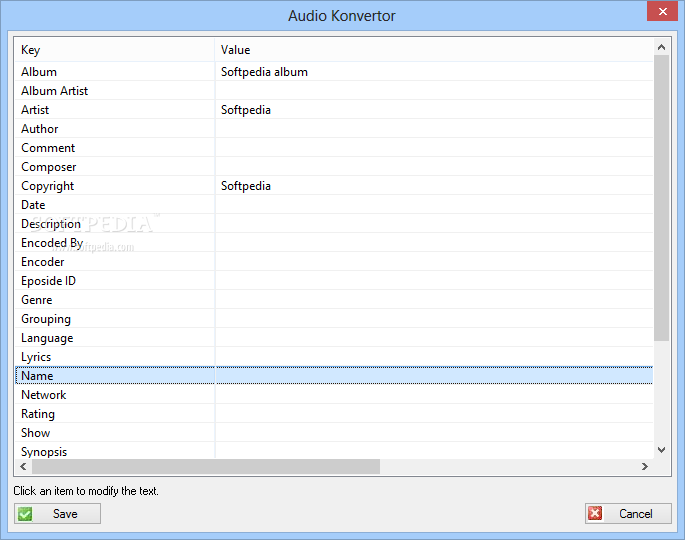The height and width of the screenshot is (540, 685).
Task: Click the Key column header
Action: (115, 50)
